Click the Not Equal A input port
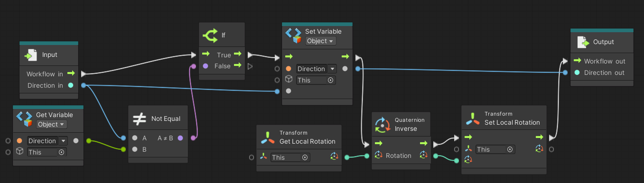Image resolution: width=644 pixels, height=183 pixels. (x=135, y=138)
